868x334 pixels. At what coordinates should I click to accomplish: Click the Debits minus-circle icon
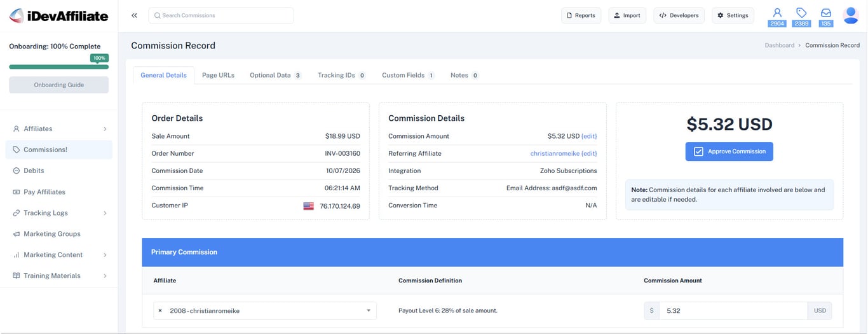click(17, 170)
